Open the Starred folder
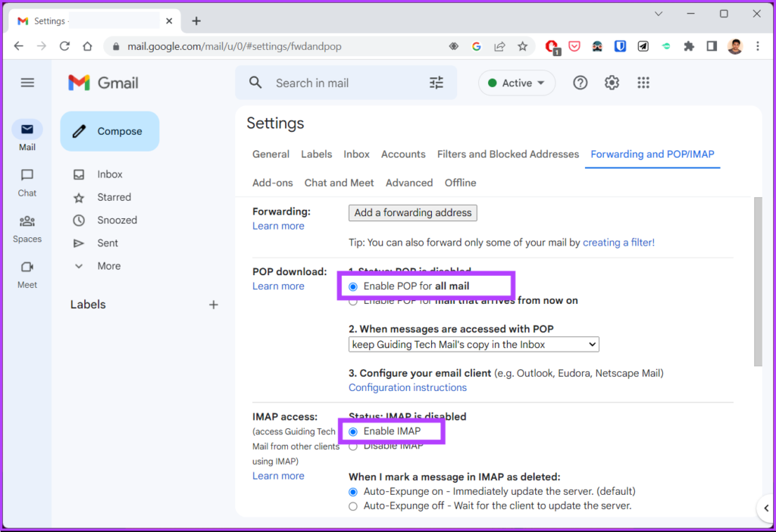This screenshot has height=532, width=776. pos(114,198)
